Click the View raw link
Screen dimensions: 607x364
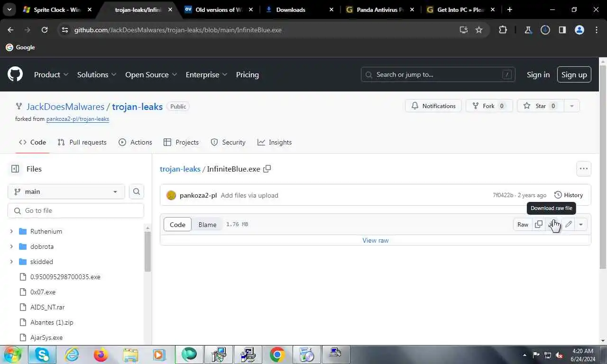tap(376, 240)
